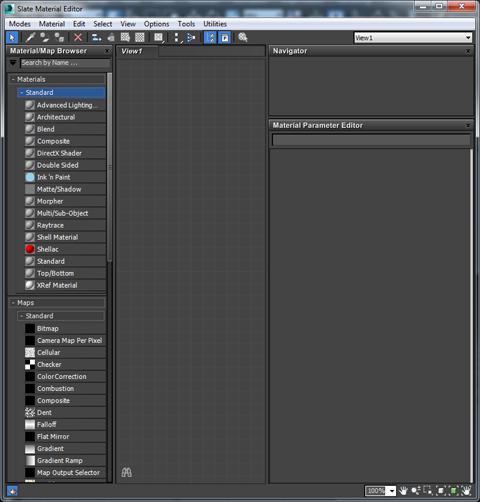Open the Utilities menu
The width and height of the screenshot is (480, 502).
click(x=215, y=24)
